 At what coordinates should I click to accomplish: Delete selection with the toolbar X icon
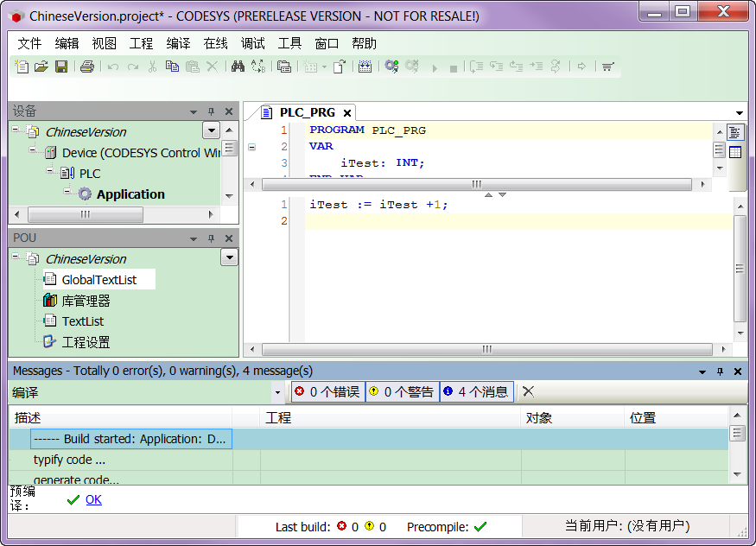pos(213,67)
